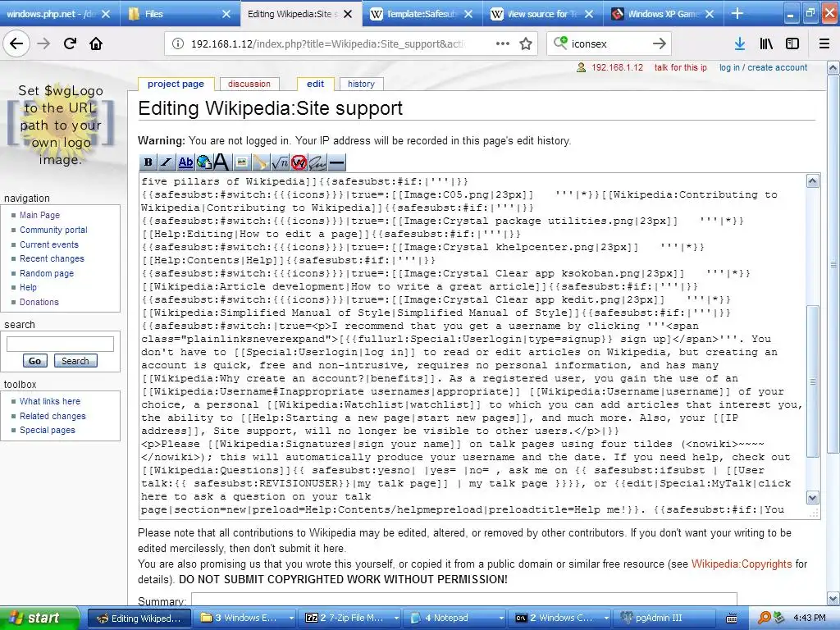The width and height of the screenshot is (840, 630).
Task: Open Special pages toolbox link
Action: (x=47, y=430)
